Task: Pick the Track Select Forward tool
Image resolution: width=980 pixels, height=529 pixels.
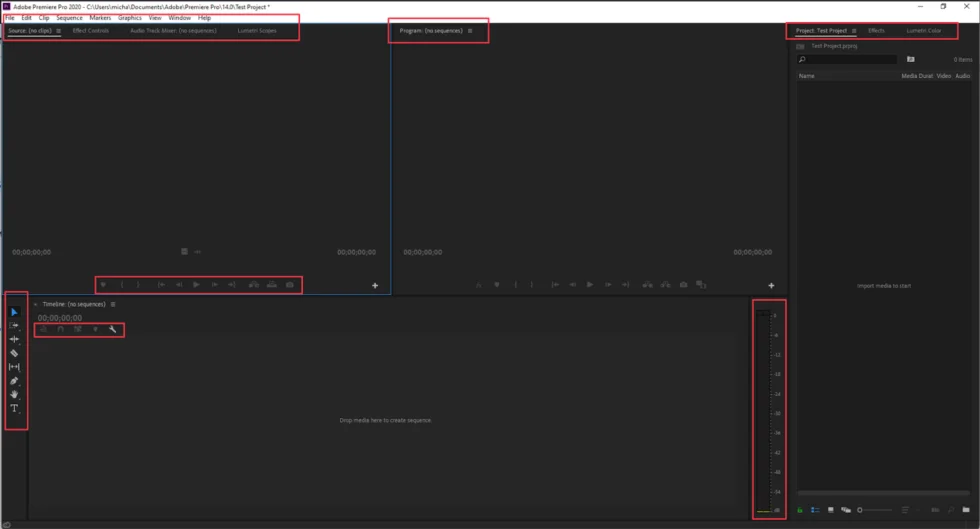Action: 14,326
